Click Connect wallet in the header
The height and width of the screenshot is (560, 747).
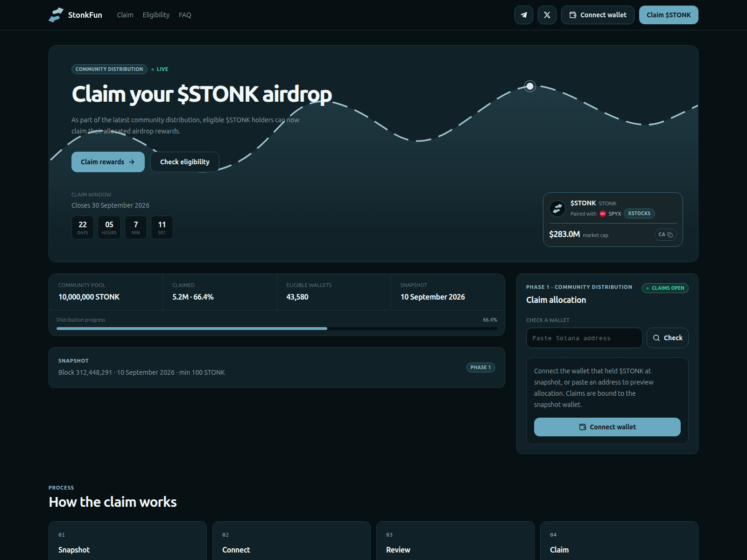598,15
